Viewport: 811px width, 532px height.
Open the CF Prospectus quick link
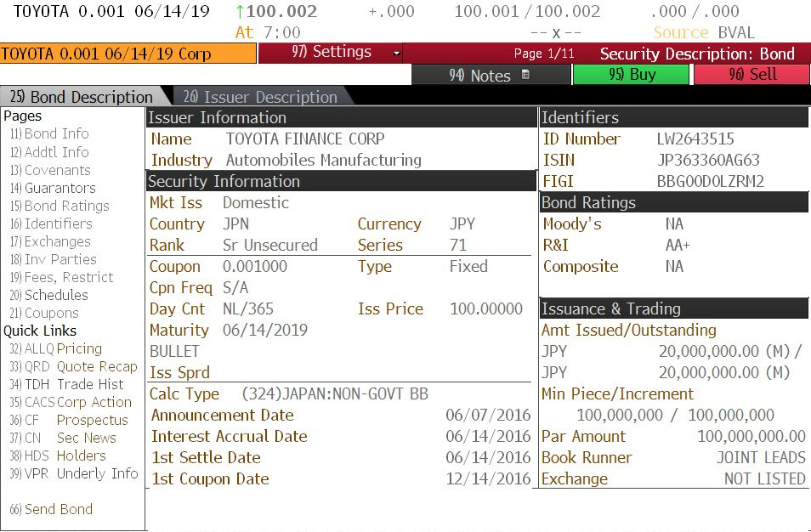pos(69,421)
